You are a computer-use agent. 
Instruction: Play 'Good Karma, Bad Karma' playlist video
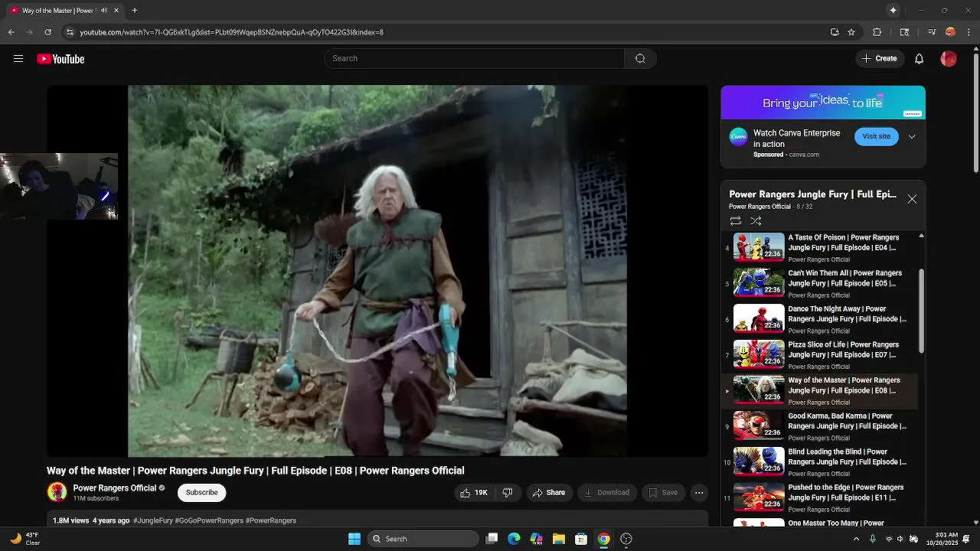tap(822, 426)
